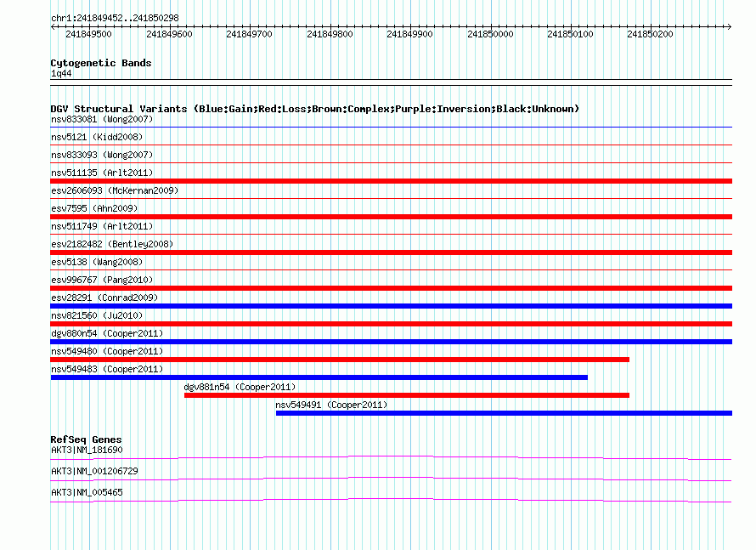Click the magenta gene line under AKT3|NM_181690
The height and width of the screenshot is (550, 756).
click(391, 457)
